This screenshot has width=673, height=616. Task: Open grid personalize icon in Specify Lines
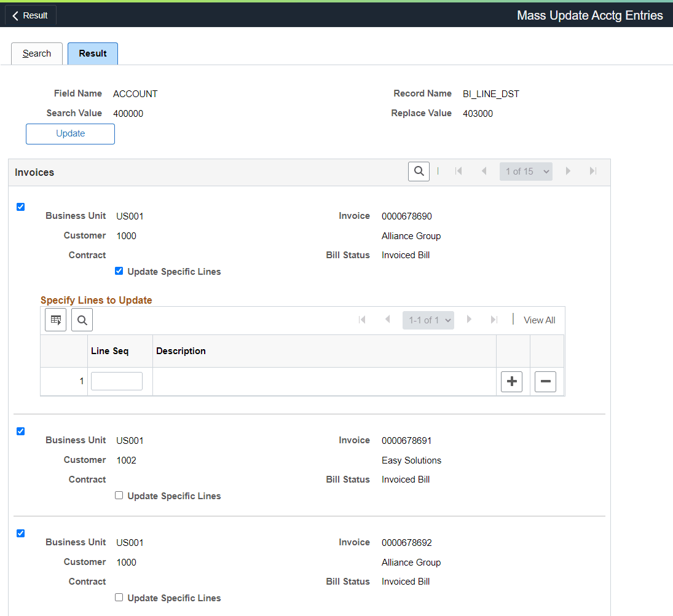(x=56, y=320)
